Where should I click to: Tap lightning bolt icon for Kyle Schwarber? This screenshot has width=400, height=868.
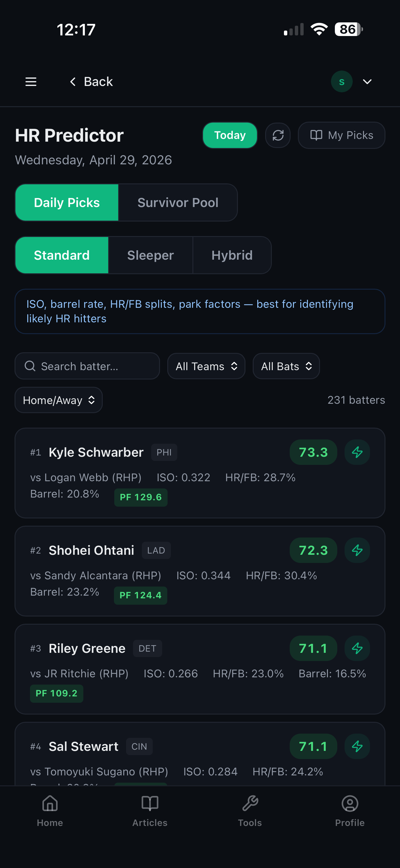357,452
